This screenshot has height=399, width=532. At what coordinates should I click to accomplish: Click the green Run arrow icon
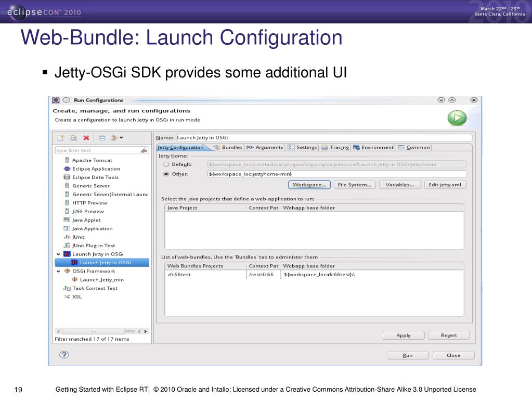click(x=457, y=119)
